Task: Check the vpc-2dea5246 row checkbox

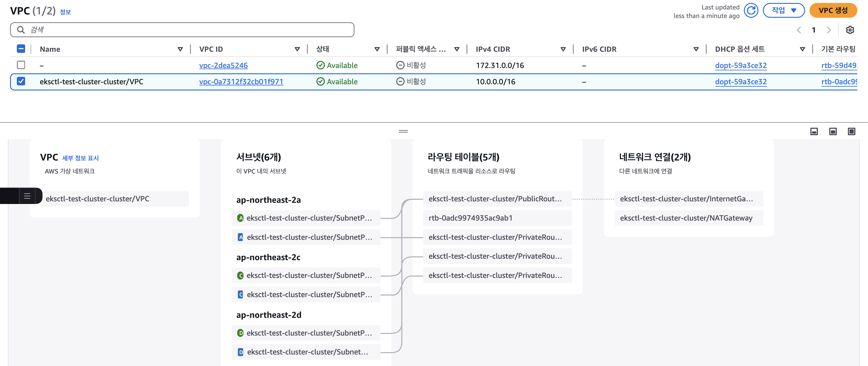Action: pos(21,65)
